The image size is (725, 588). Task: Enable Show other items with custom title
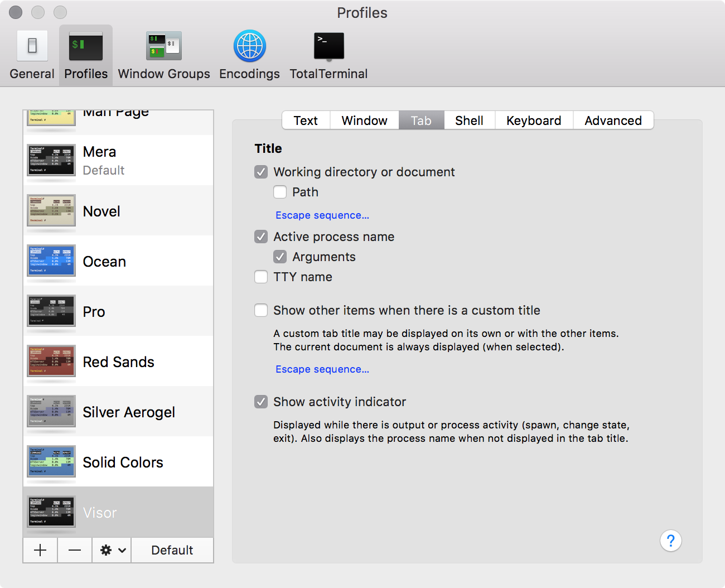point(261,310)
